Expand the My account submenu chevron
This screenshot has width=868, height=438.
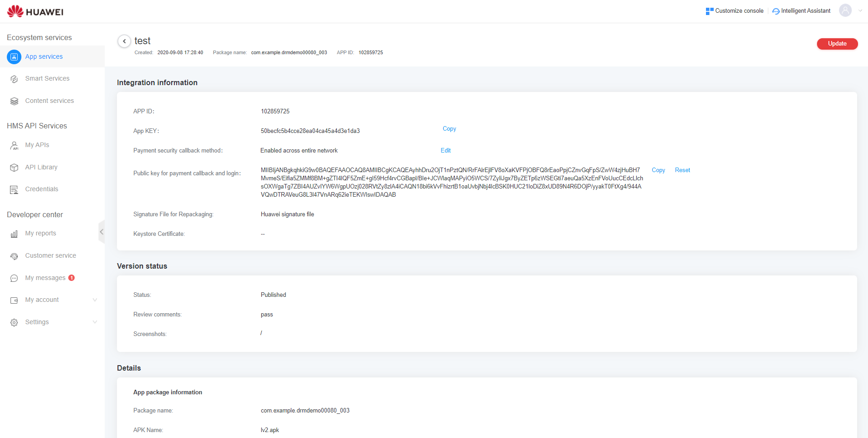(95, 300)
